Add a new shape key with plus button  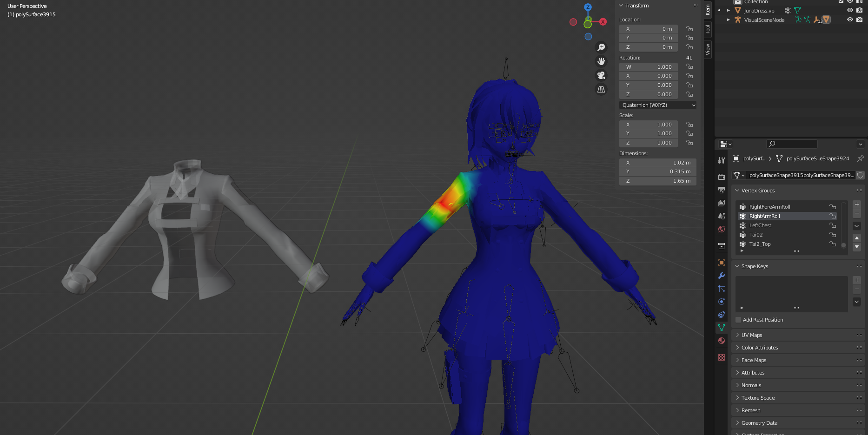pyautogui.click(x=857, y=280)
